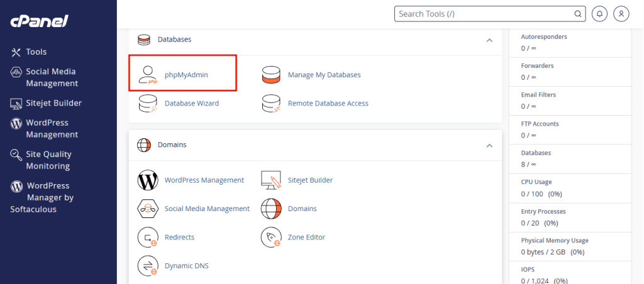Screen dimensions: 644x284
Task: Click the Site Quality Monitoring magnifier icon
Action: 16,155
